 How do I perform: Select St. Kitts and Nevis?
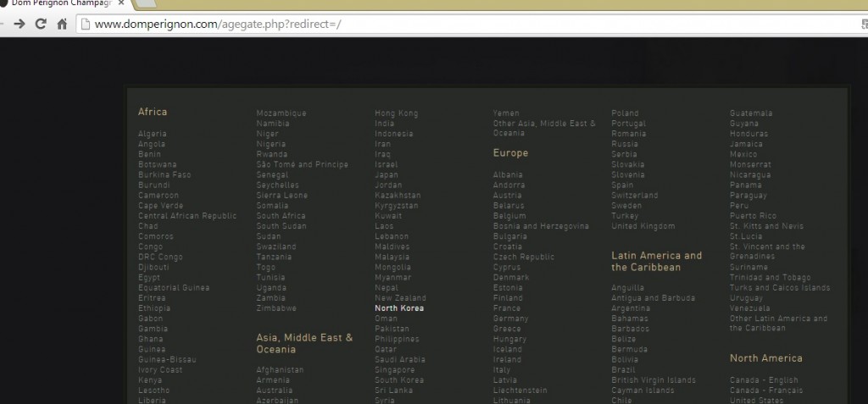click(766, 226)
